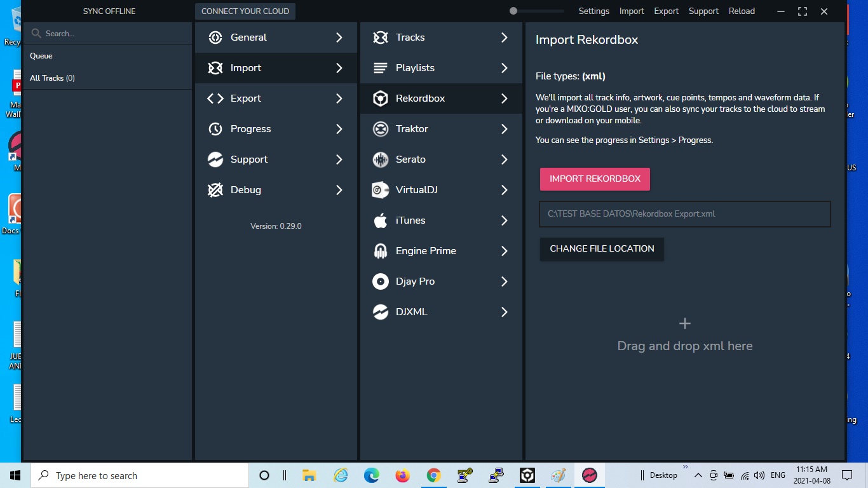The image size is (868, 488).
Task: Click the Debug bug icon
Action: click(x=215, y=190)
